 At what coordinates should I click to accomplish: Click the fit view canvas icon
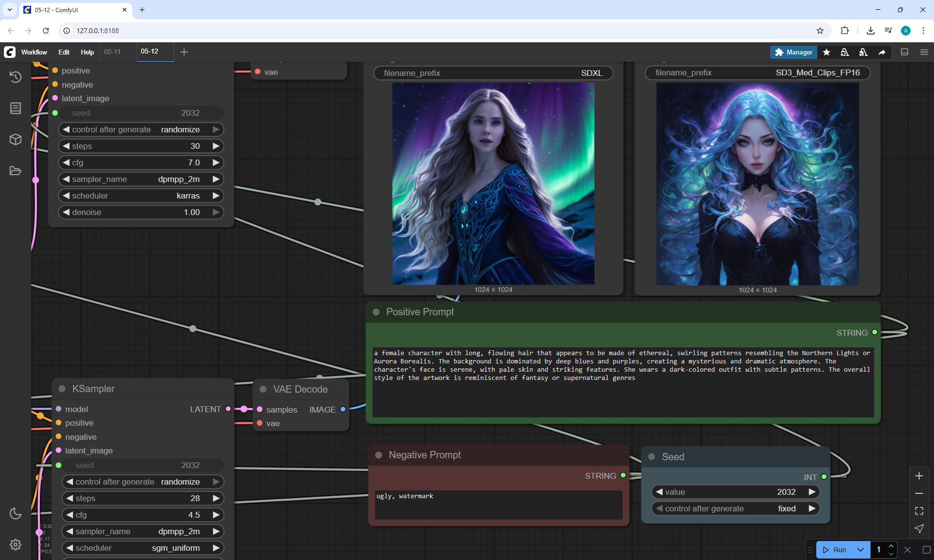(919, 511)
